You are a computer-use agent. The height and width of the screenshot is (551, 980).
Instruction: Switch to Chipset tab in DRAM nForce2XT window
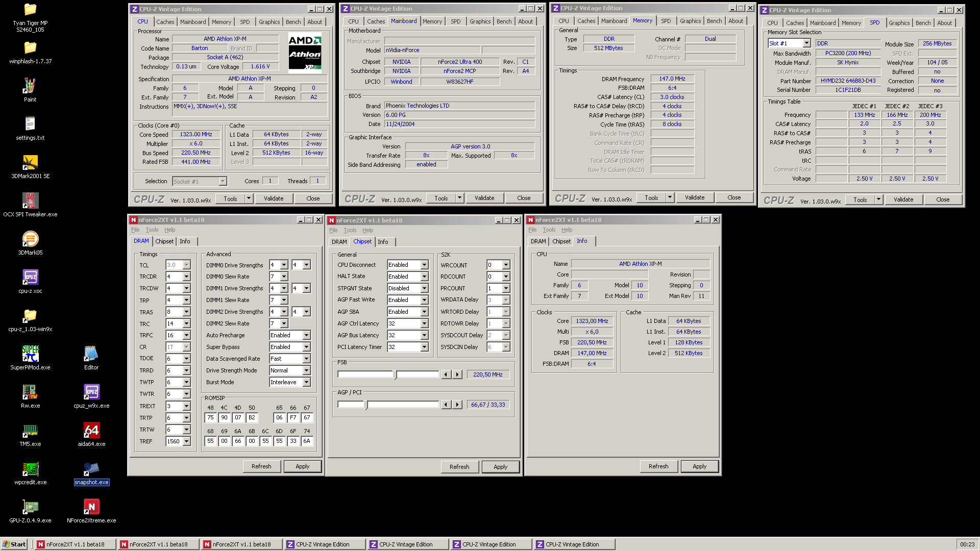[x=164, y=241]
